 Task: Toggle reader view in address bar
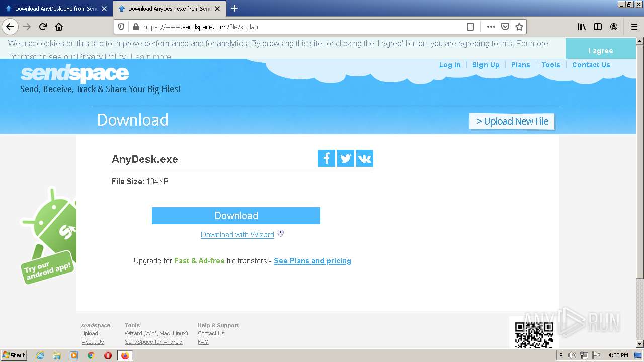click(470, 27)
